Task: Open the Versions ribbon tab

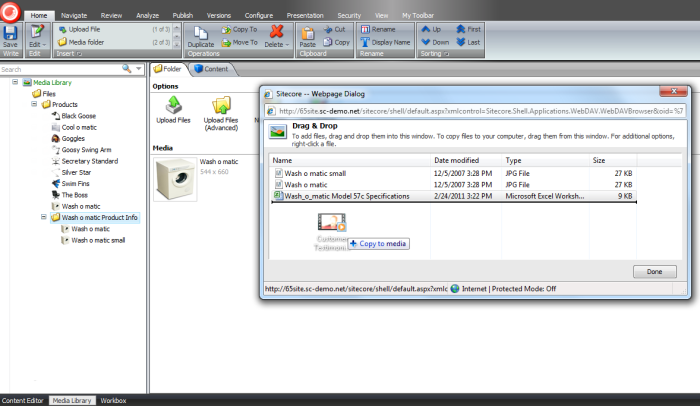Action: [x=219, y=16]
